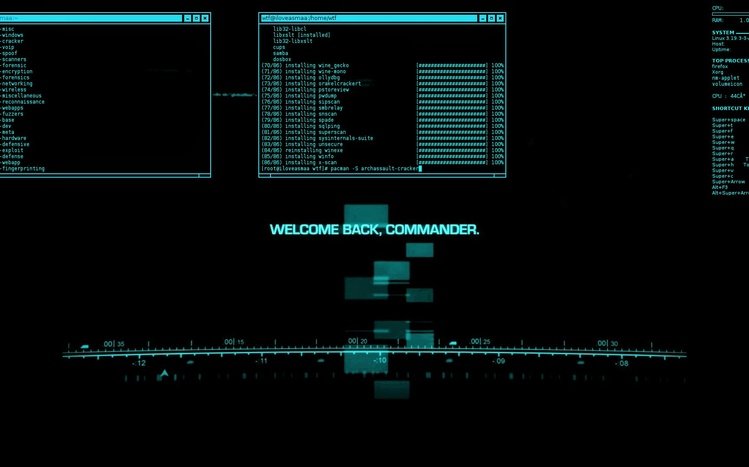Viewport: 749px width, 467px height.
Task: Click the 'samba' line in right terminal
Action: 280,53
